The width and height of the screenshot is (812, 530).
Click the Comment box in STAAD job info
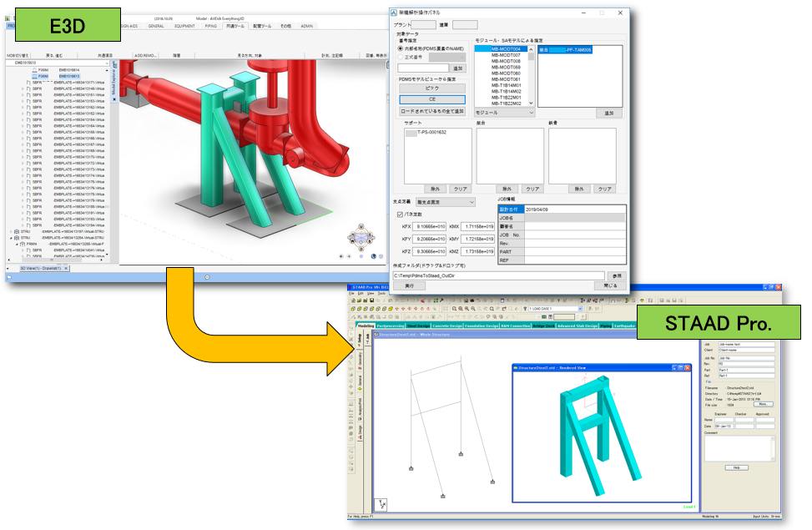click(739, 448)
